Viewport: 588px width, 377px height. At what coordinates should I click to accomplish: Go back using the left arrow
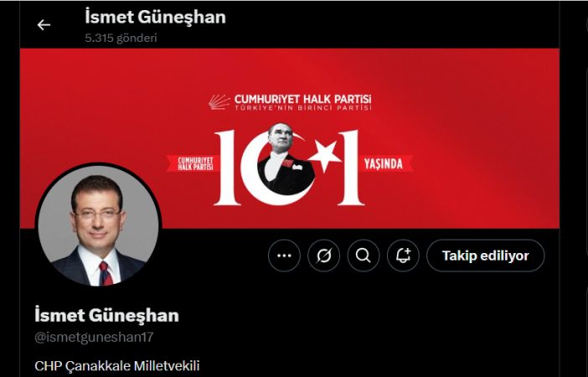coord(44,25)
